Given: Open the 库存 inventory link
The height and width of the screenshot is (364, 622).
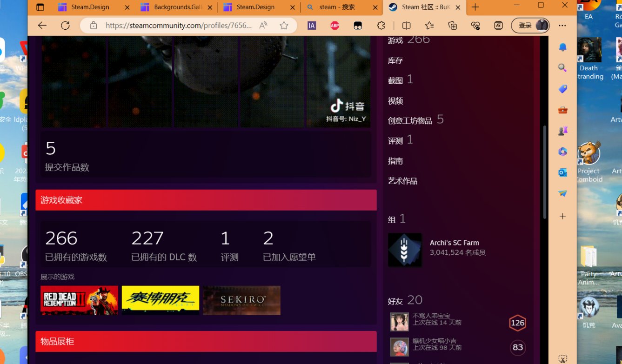Looking at the screenshot, I should [x=395, y=60].
